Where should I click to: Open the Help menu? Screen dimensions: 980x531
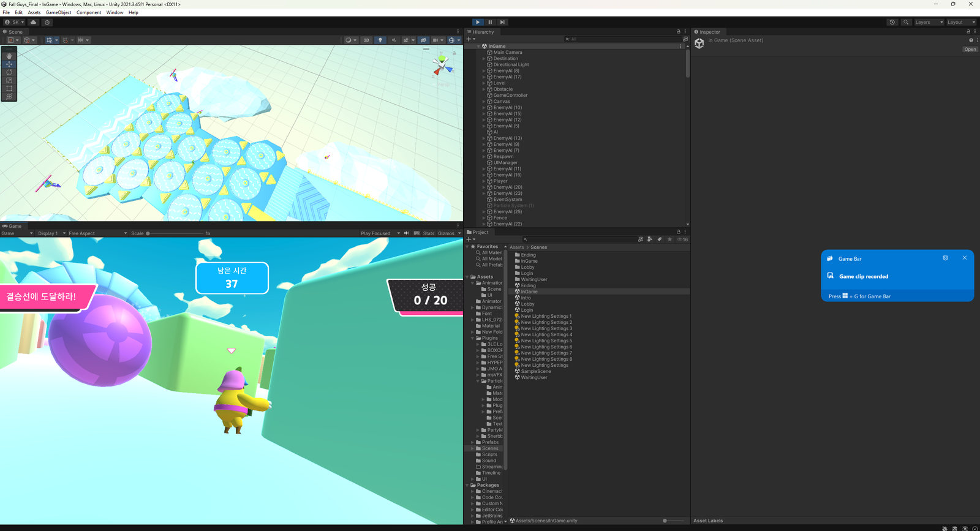[x=134, y=12]
